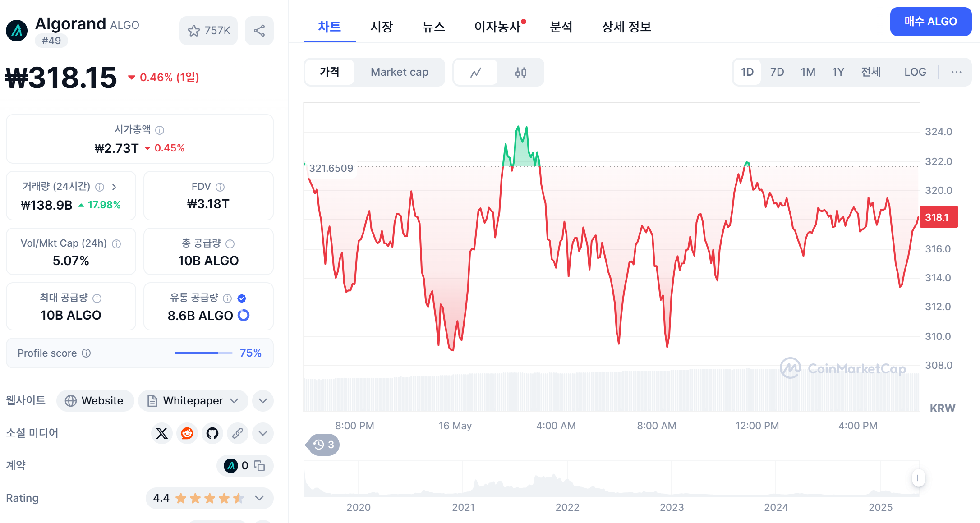Viewport: 980px width, 523px height.
Task: Click the 매수 ALGO button
Action: (x=930, y=21)
